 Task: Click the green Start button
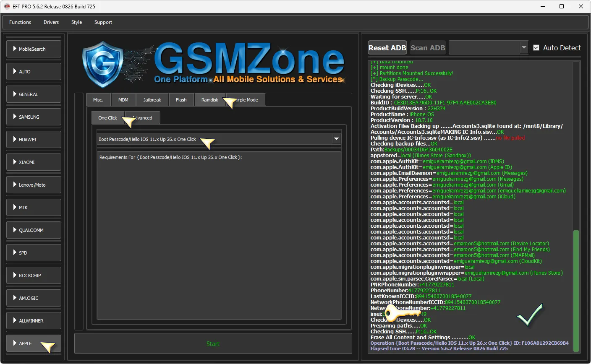[x=213, y=344]
